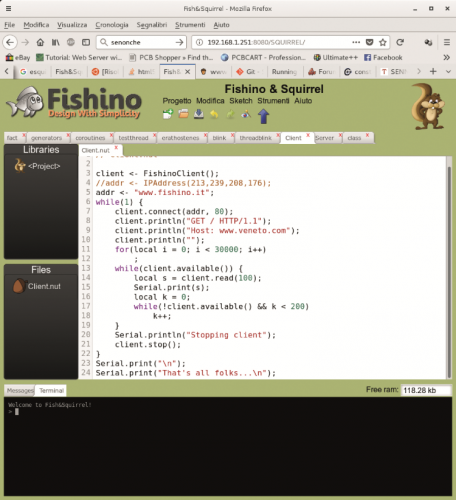Open the Ultimate++ bookmark
Image resolution: width=456 pixels, height=500 pixels.
pos(336,58)
